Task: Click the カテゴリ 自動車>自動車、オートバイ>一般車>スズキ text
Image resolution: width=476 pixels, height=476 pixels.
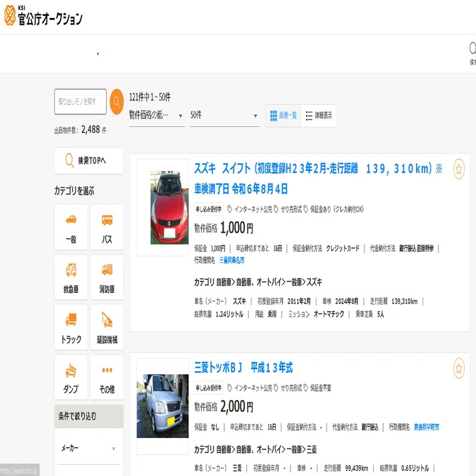Action: (x=258, y=282)
